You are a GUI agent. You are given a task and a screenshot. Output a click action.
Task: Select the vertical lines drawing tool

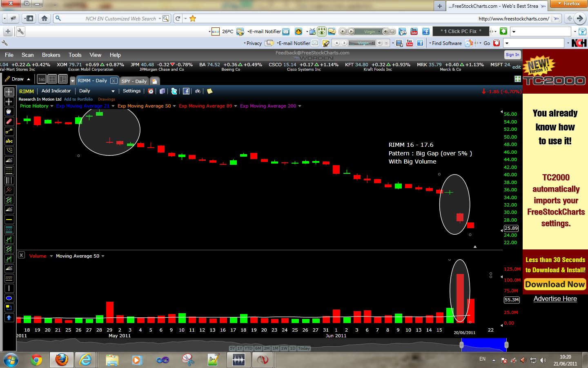coord(9,180)
